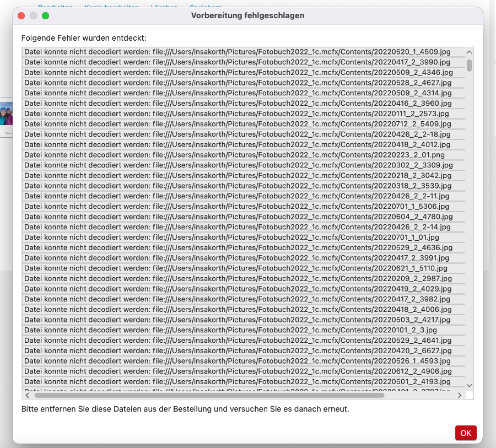Select error row for 20220417_2_3982.jpg
This screenshot has width=496, height=448.
click(x=244, y=299)
